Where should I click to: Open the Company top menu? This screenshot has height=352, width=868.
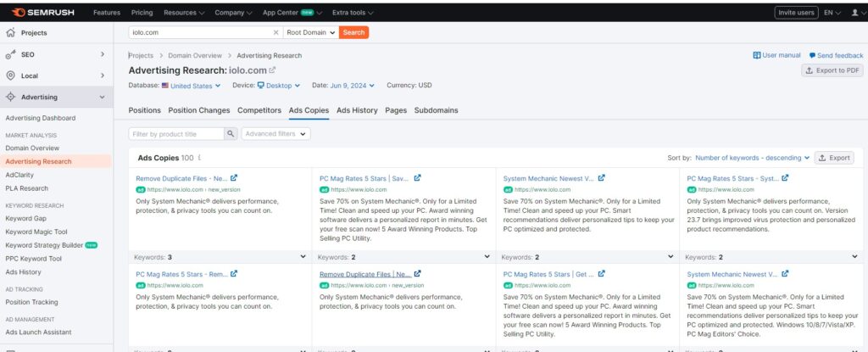[233, 12]
